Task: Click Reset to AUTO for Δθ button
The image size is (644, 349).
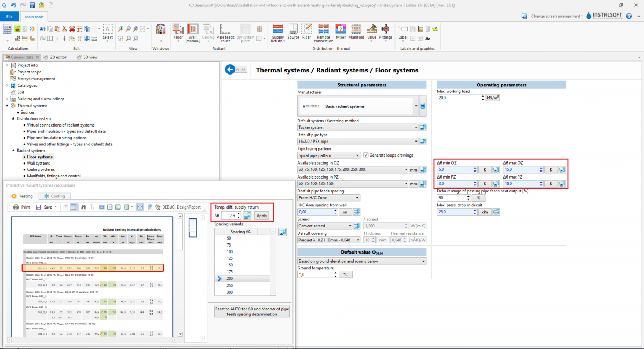Action: 252,311
